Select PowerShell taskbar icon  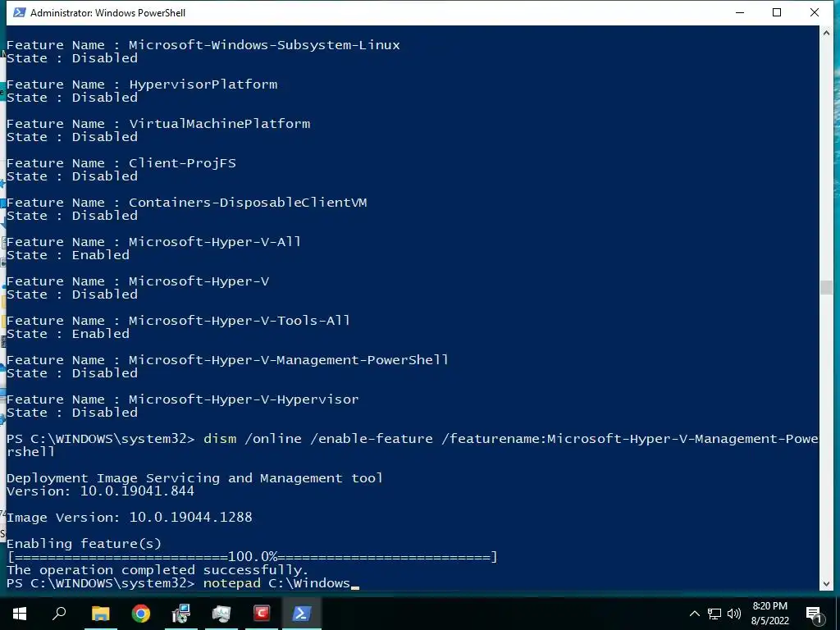[x=302, y=613]
